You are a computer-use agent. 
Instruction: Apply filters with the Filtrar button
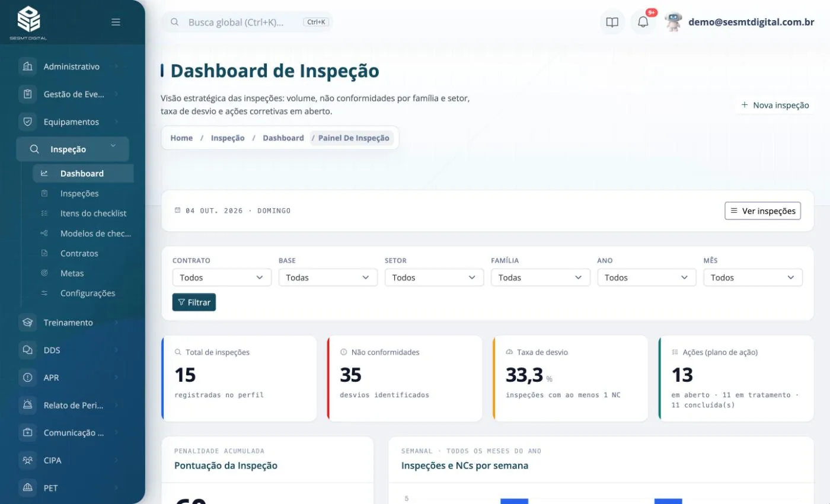(x=194, y=302)
